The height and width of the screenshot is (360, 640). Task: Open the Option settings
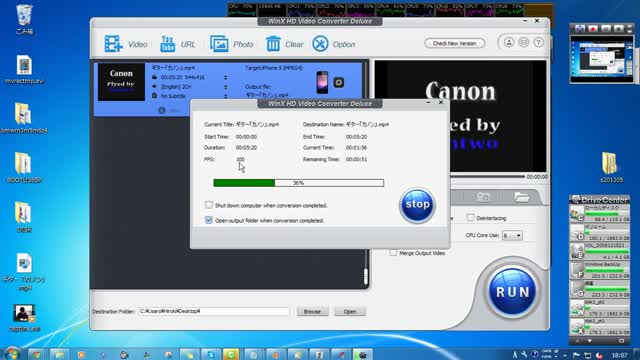333,44
